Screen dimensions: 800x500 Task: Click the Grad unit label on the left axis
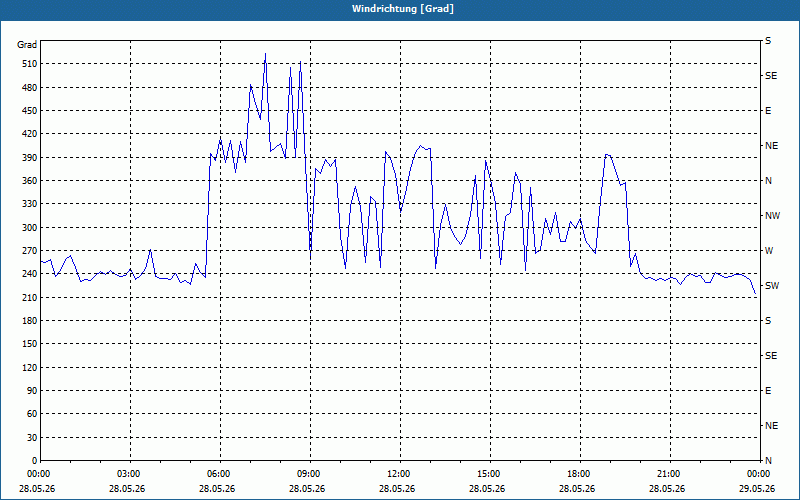27,45
